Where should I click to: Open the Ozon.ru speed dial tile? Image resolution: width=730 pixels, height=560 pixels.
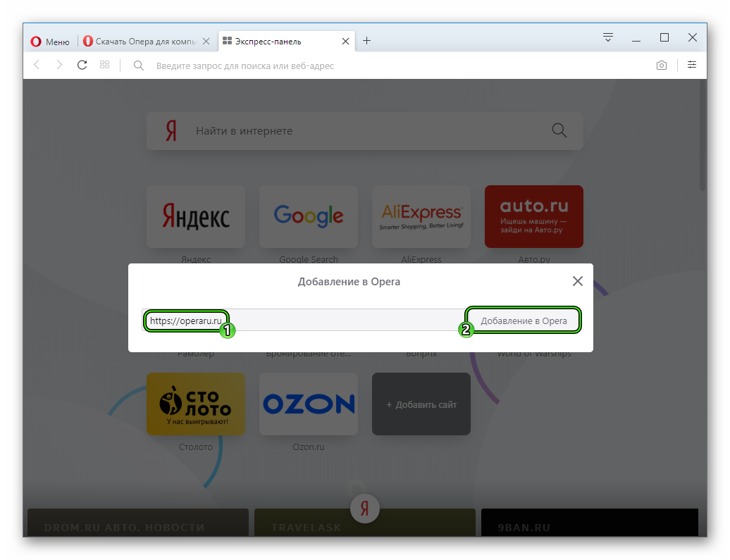tap(309, 404)
